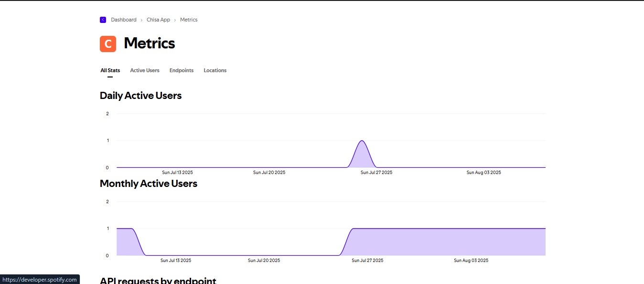The height and width of the screenshot is (284, 644).
Task: Click the chevron after Dashboard in breadcrumb
Action: point(141,20)
